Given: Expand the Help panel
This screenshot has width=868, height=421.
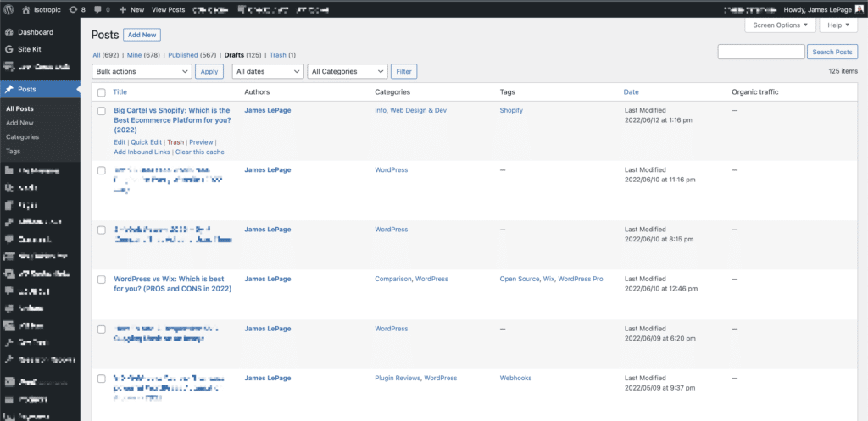Looking at the screenshot, I should click(x=838, y=25).
